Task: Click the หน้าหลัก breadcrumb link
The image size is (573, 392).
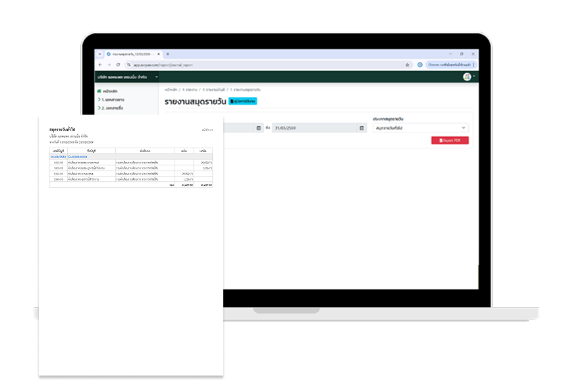Action: click(x=171, y=90)
